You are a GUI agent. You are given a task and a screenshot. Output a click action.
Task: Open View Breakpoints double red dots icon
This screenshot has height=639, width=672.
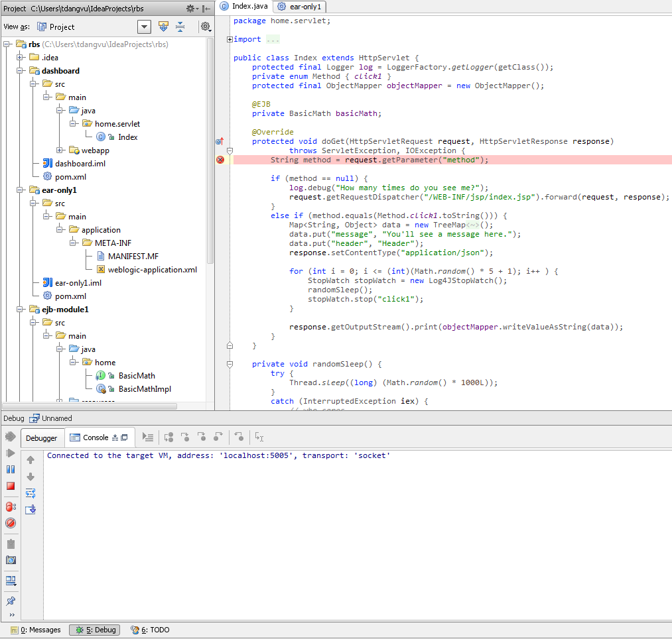tap(11, 506)
